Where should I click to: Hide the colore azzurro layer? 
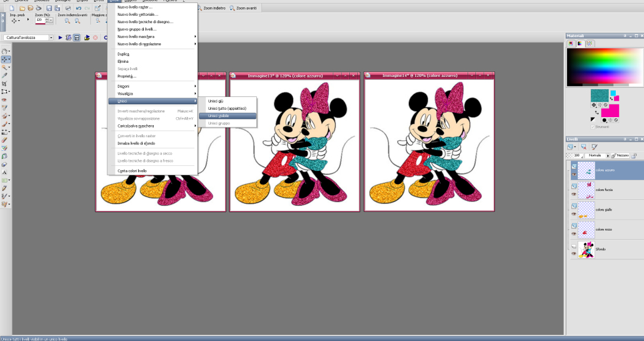[x=574, y=174]
